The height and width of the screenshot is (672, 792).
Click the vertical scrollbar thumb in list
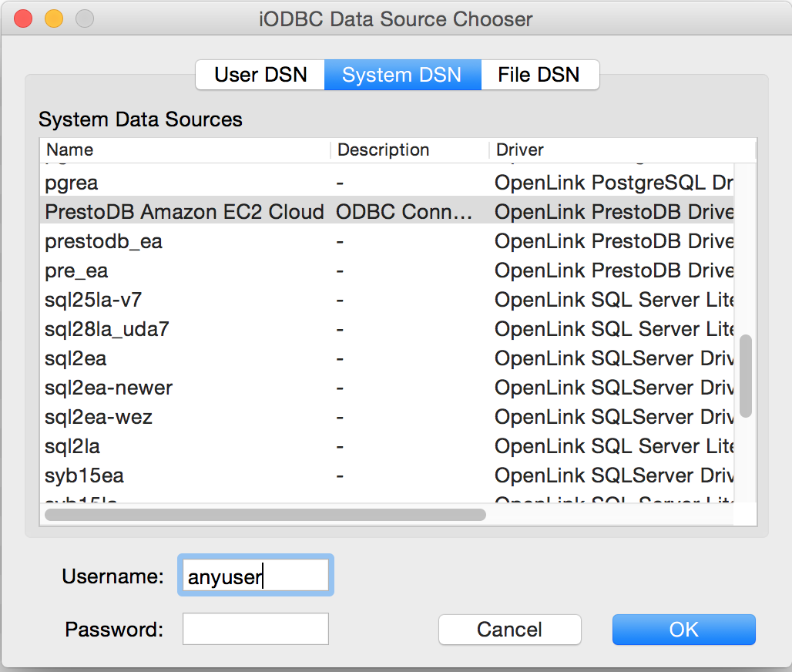pos(746,375)
